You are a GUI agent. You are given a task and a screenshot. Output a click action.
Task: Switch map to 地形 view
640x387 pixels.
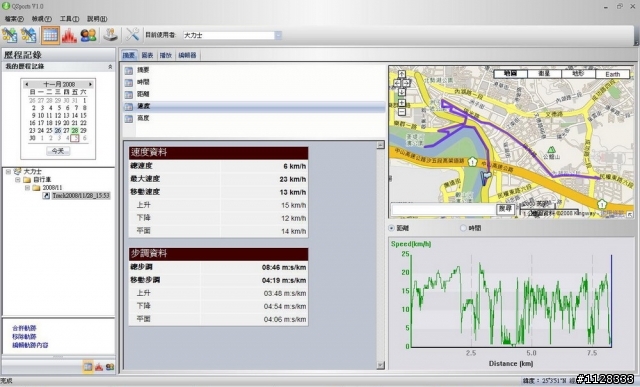(578, 74)
